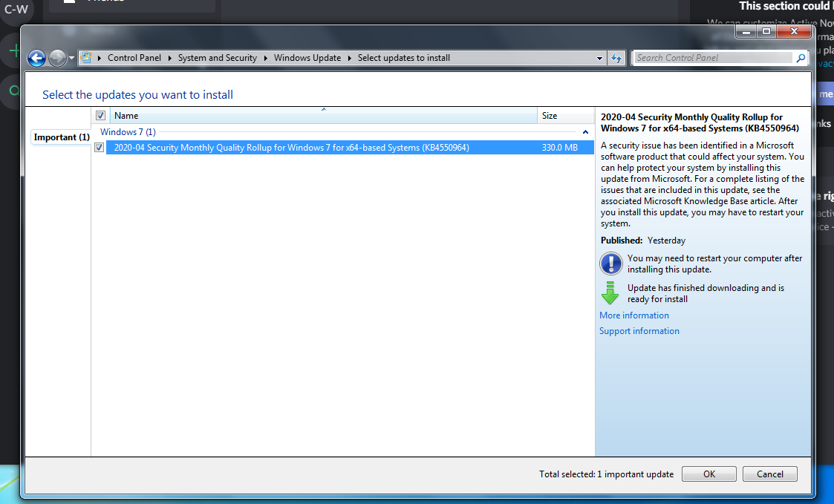The height and width of the screenshot is (504, 834).
Task: Close the Windows Update window
Action: [794, 32]
